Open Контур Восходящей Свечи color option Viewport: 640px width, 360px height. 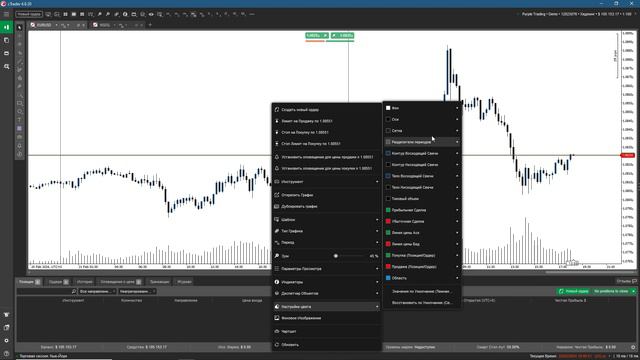pos(422,153)
